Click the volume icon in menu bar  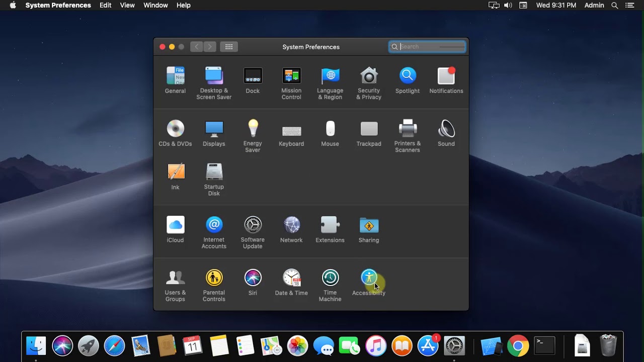tap(508, 5)
